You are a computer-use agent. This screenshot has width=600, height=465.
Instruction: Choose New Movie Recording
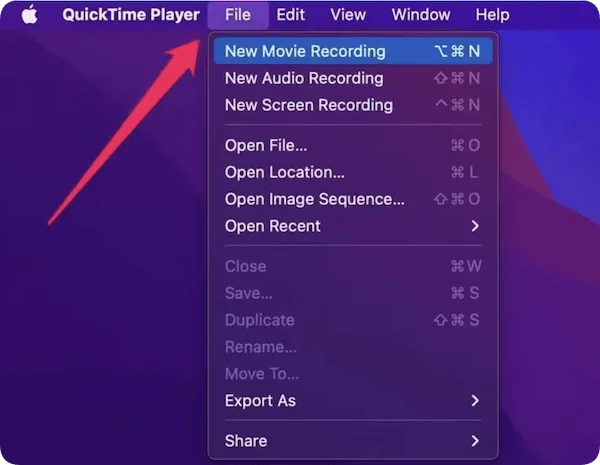point(353,51)
